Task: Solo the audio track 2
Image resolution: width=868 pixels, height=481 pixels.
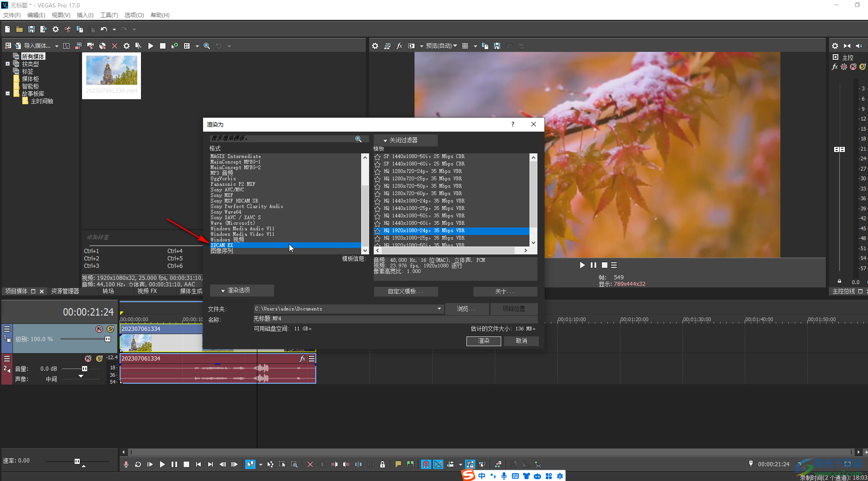Action: [x=99, y=359]
